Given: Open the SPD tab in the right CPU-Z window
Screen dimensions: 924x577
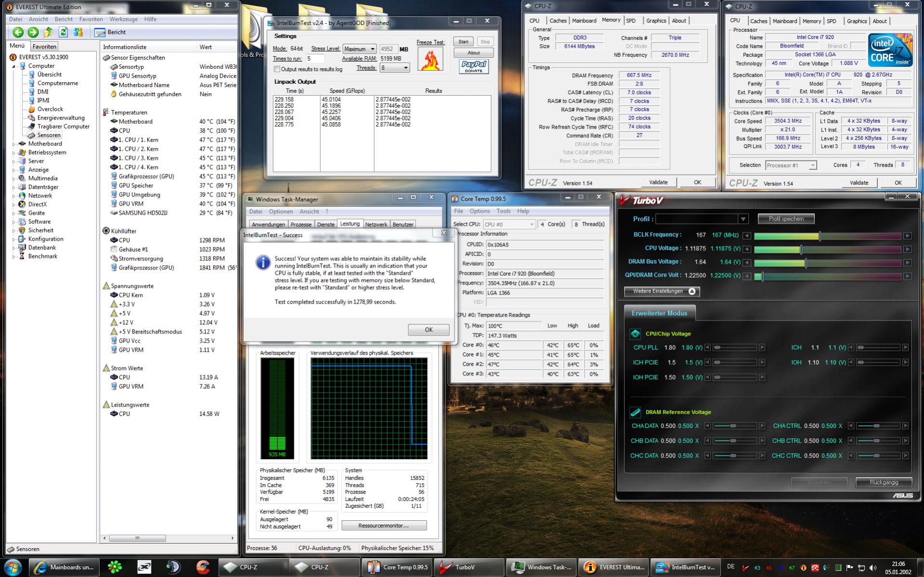Looking at the screenshot, I should tap(831, 21).
